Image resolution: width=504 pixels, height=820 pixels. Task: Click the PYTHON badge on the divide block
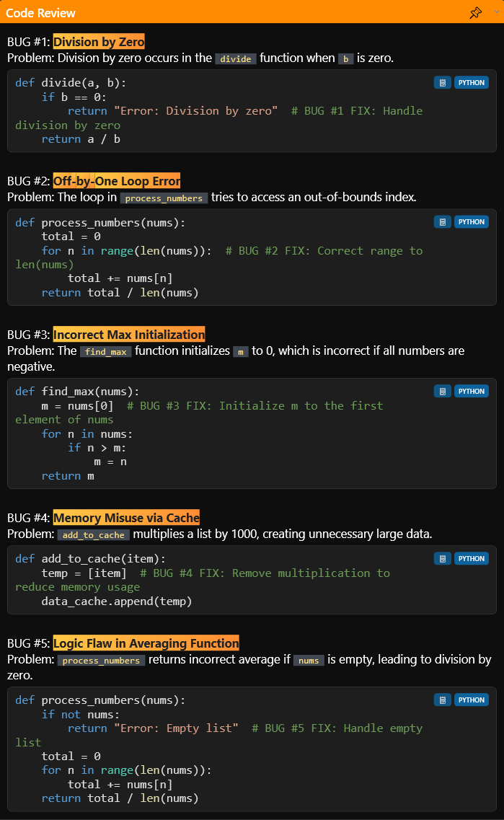(x=471, y=83)
